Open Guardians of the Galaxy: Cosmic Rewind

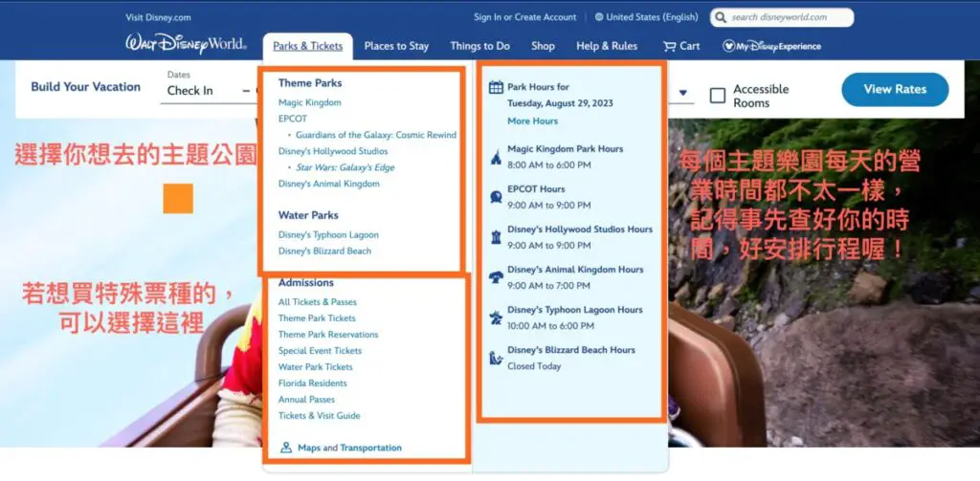[x=376, y=135]
